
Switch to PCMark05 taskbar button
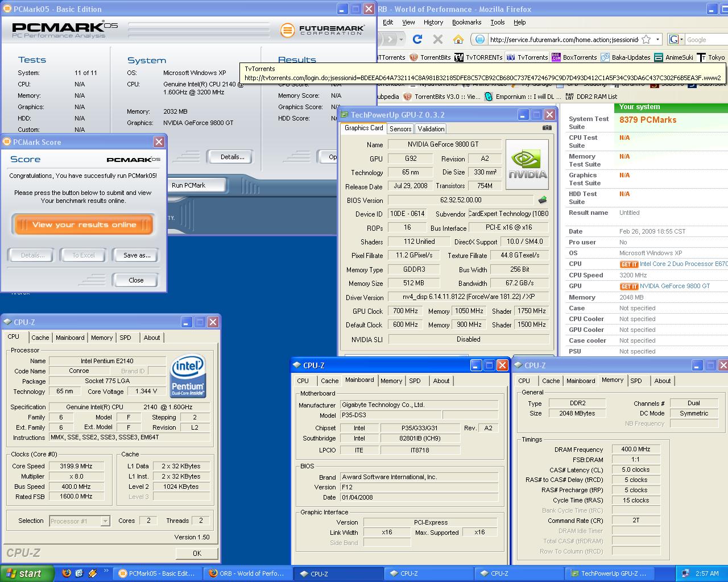(x=156, y=573)
